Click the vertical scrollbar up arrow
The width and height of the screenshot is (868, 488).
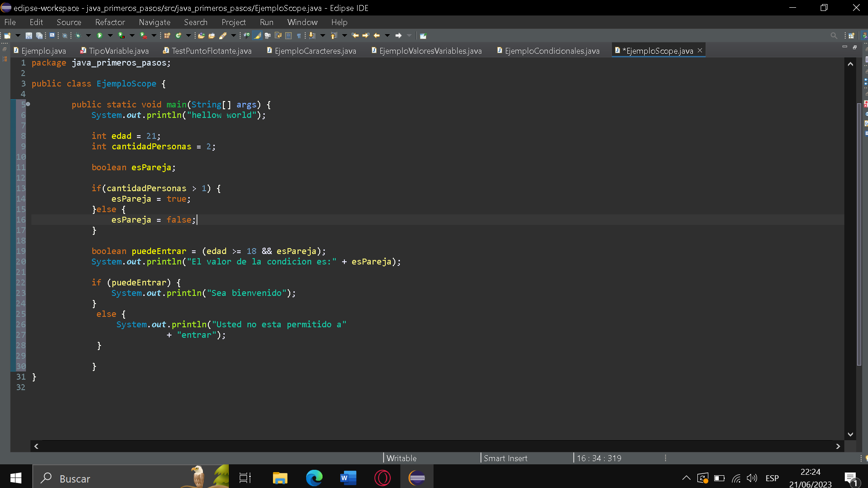pyautogui.click(x=850, y=64)
